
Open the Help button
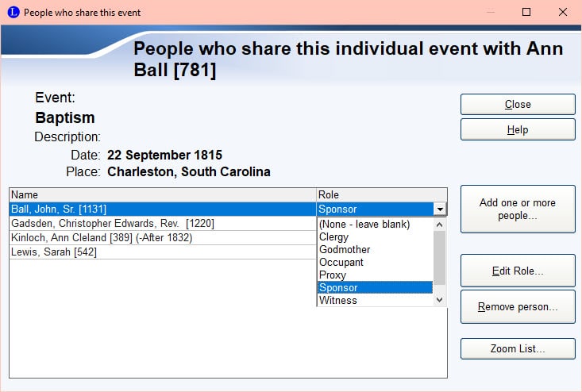(x=517, y=129)
